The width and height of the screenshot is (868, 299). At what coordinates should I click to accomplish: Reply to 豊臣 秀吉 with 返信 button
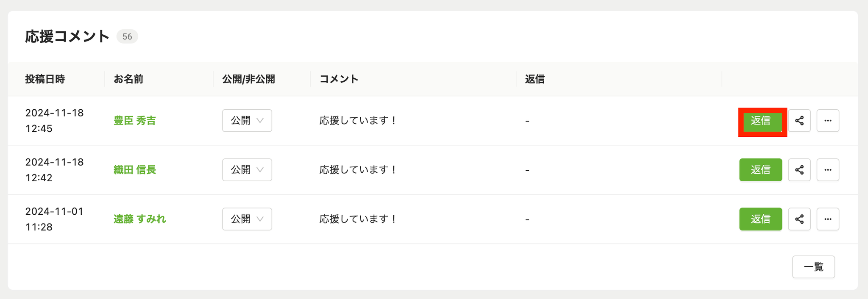[x=761, y=121]
